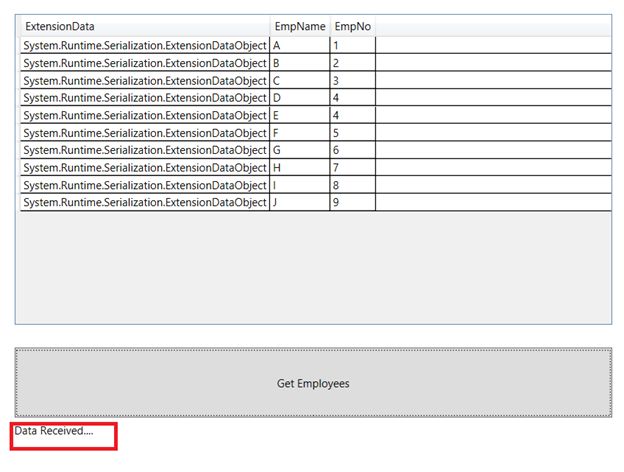Select the EmpName cell showing G
This screenshot has height=472, width=624.
point(300,150)
